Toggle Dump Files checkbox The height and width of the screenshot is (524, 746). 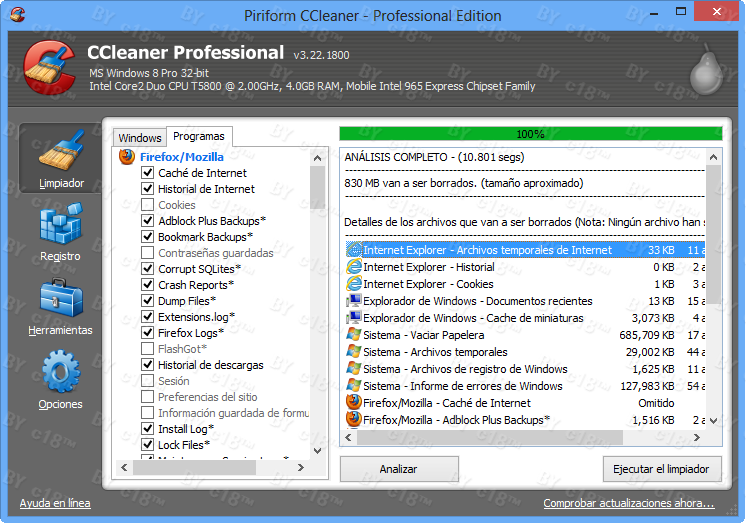click(x=148, y=300)
